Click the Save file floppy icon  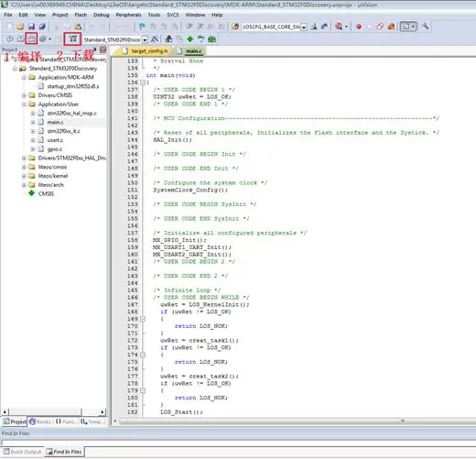(31, 27)
